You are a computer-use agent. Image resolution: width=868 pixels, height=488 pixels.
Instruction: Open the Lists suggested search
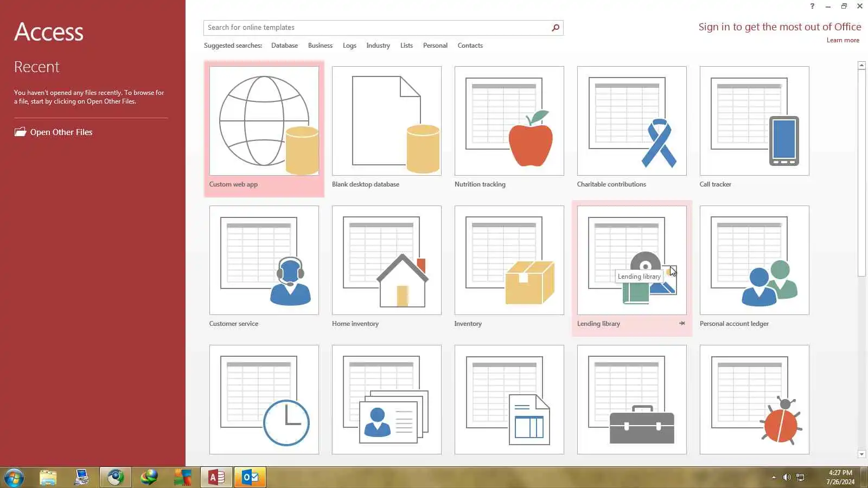point(406,46)
